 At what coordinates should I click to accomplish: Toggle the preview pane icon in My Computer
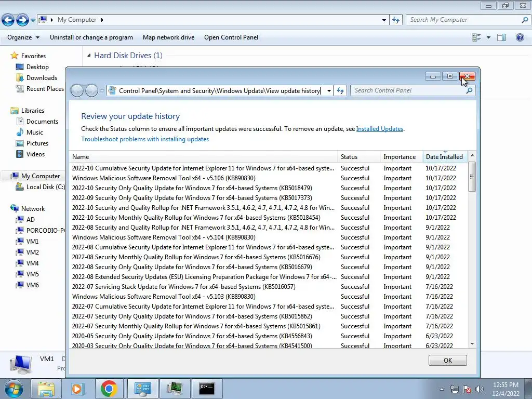point(501,37)
